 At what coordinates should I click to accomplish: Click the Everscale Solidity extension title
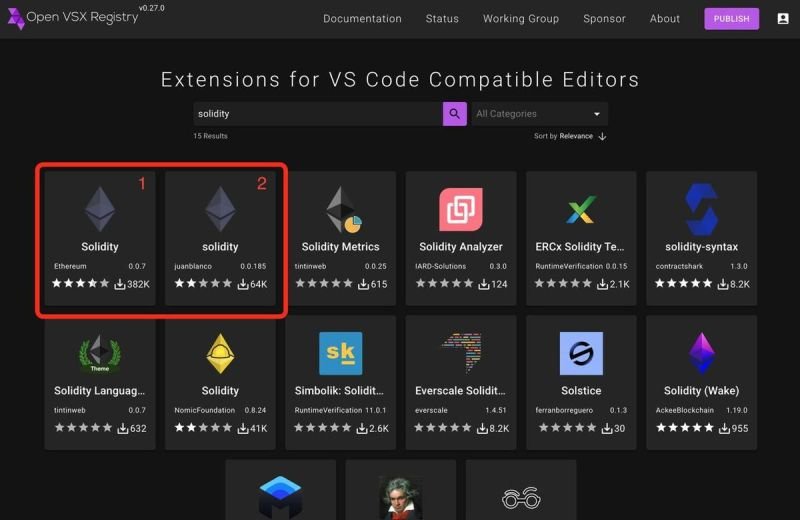[460, 391]
